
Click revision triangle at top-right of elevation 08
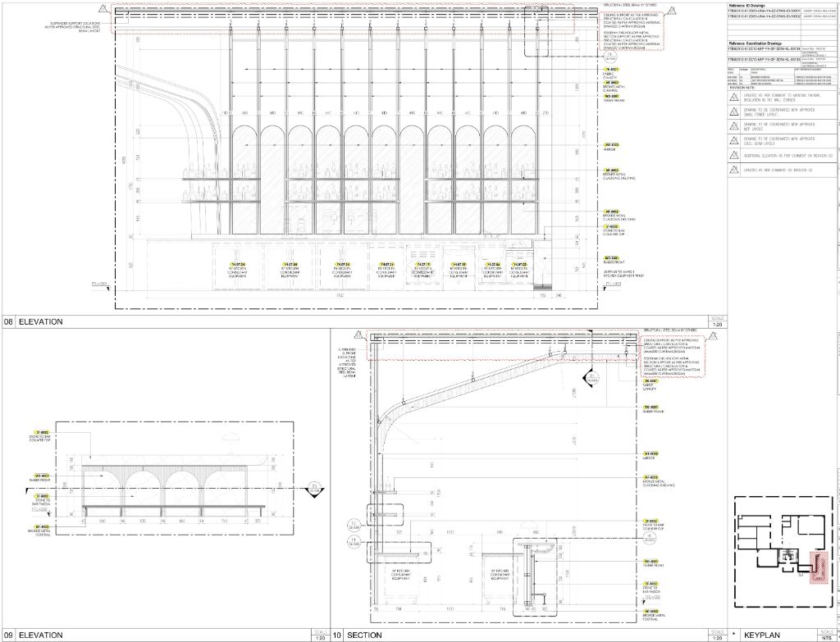(x=672, y=9)
